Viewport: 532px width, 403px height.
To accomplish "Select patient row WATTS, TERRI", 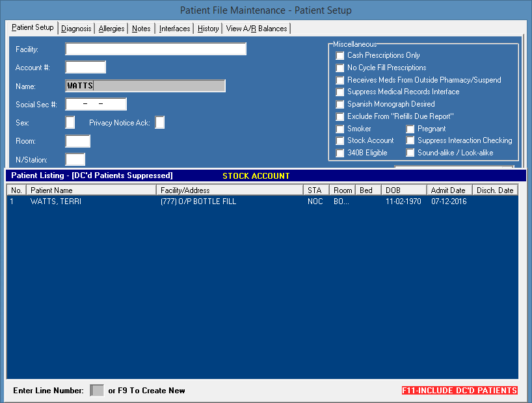I will coord(56,201).
